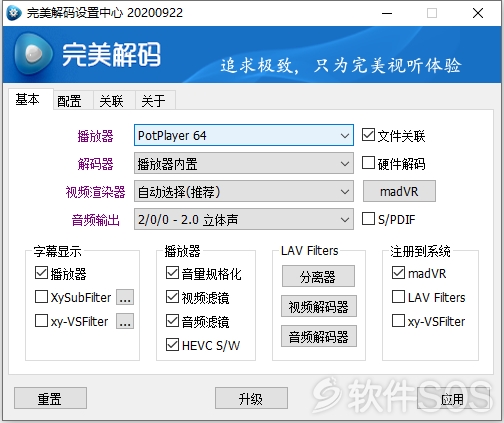Toggle the S/PDIF checkbox

(368, 219)
